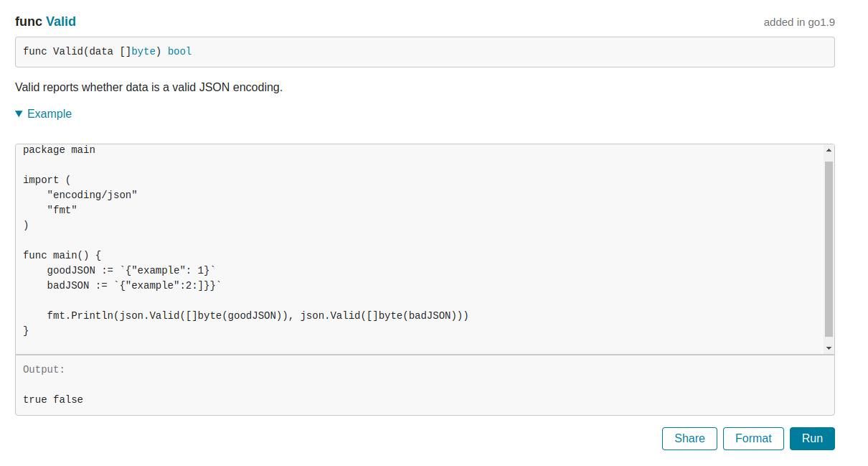
Task: Collapse the Example section triangle
Action: pos(18,113)
